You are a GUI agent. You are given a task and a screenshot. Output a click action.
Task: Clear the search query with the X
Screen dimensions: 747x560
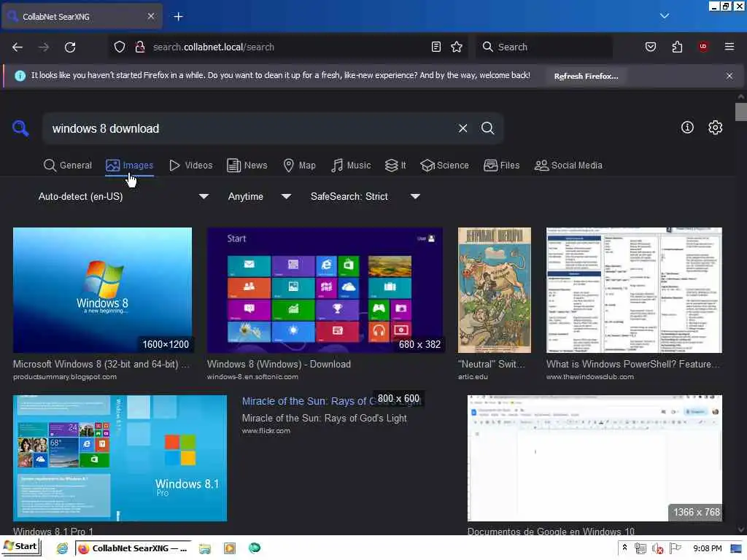click(x=462, y=128)
